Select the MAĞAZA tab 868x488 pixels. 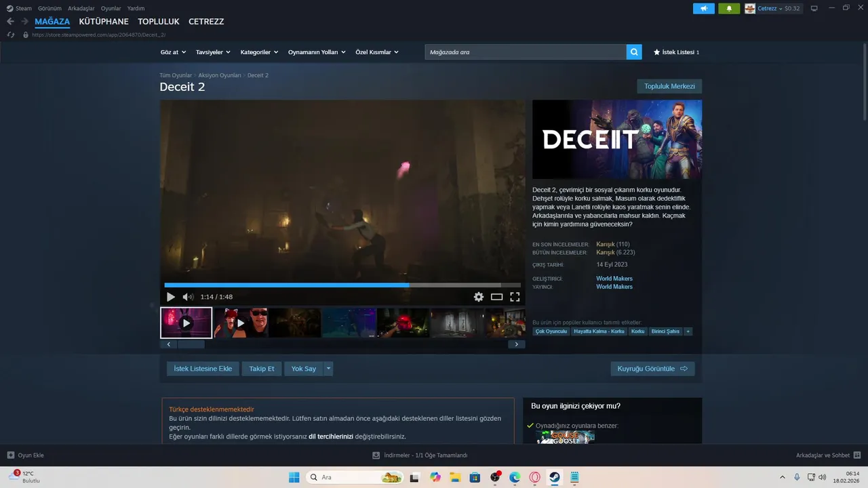[x=52, y=22]
